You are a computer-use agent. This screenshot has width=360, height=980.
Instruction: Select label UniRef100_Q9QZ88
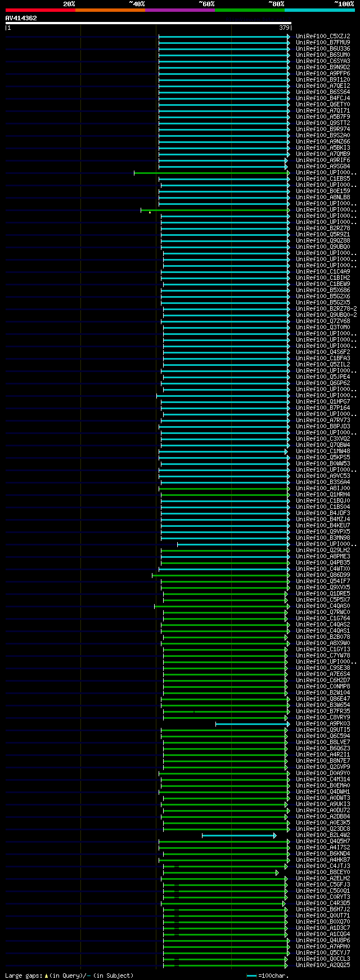coord(323,241)
